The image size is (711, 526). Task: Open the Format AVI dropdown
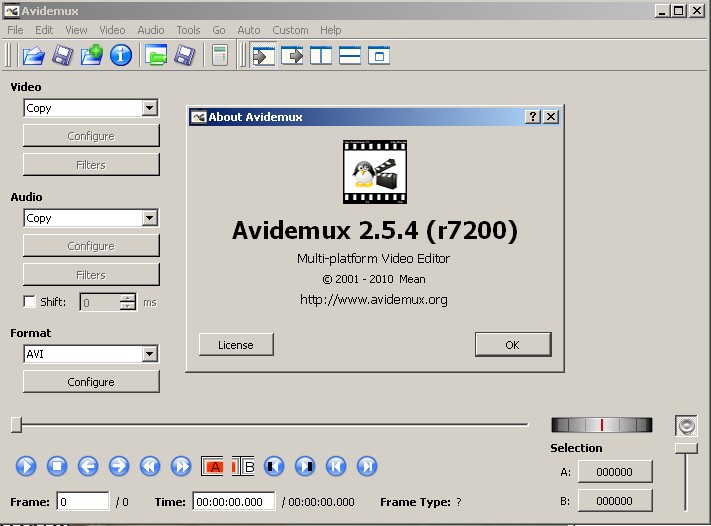tap(149, 354)
